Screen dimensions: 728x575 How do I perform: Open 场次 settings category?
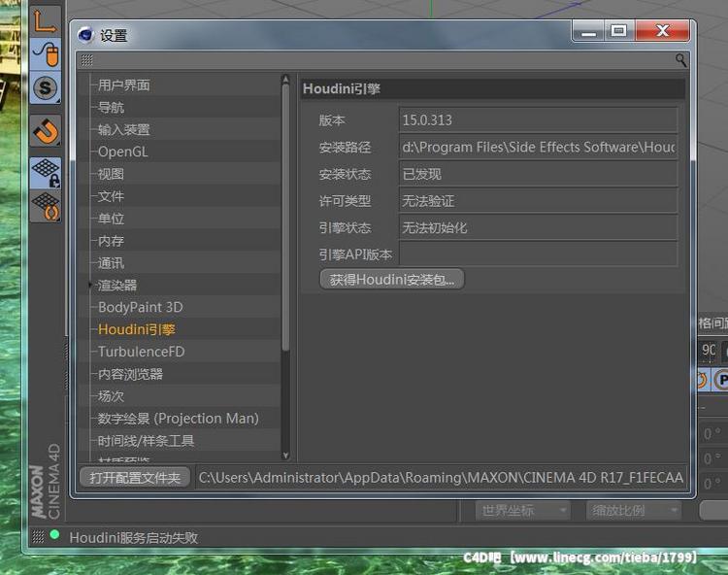pyautogui.click(x=111, y=396)
